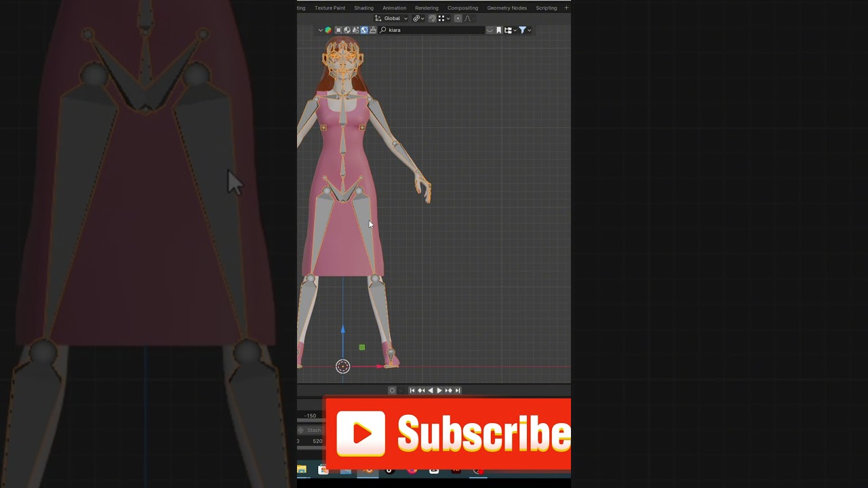This screenshot has width=868, height=488.
Task: Click the blue Z-axis gizmo arrow
Action: point(342,329)
